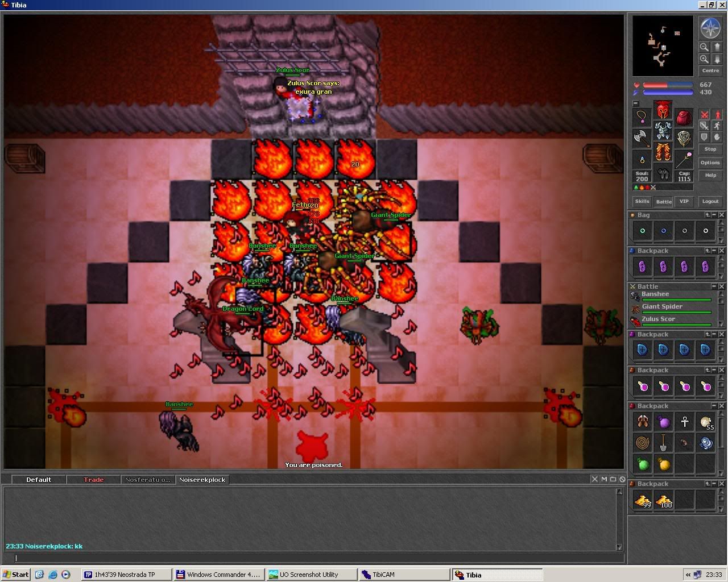Move the minimap one floor up
The width and height of the screenshot is (728, 582).
pos(717,48)
